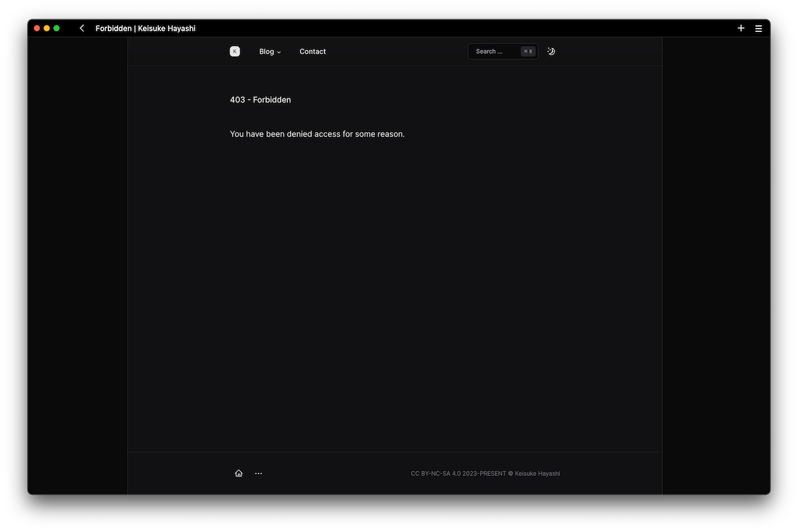This screenshot has width=798, height=532.
Task: Toggle dark mode with moon icon
Action: 551,51
